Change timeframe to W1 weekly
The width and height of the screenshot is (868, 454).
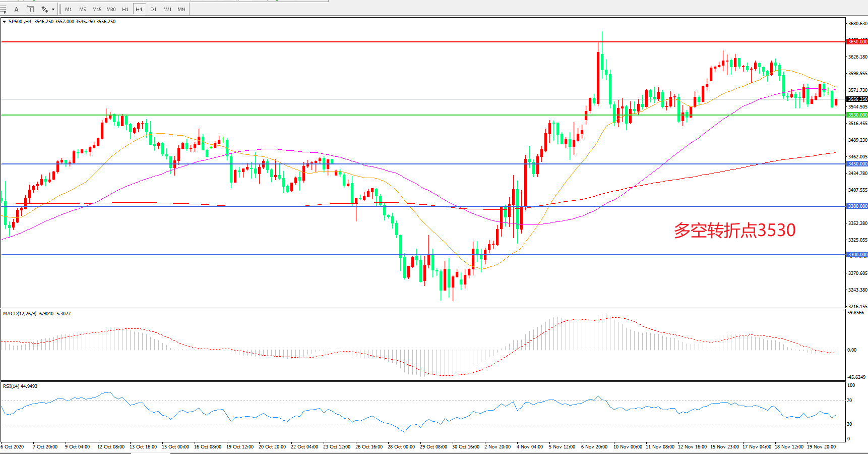click(167, 9)
